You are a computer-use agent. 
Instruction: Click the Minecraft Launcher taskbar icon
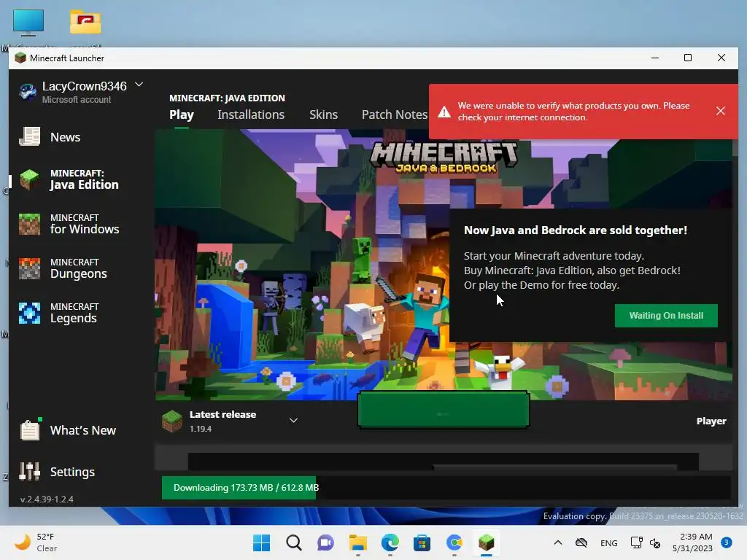tap(487, 542)
